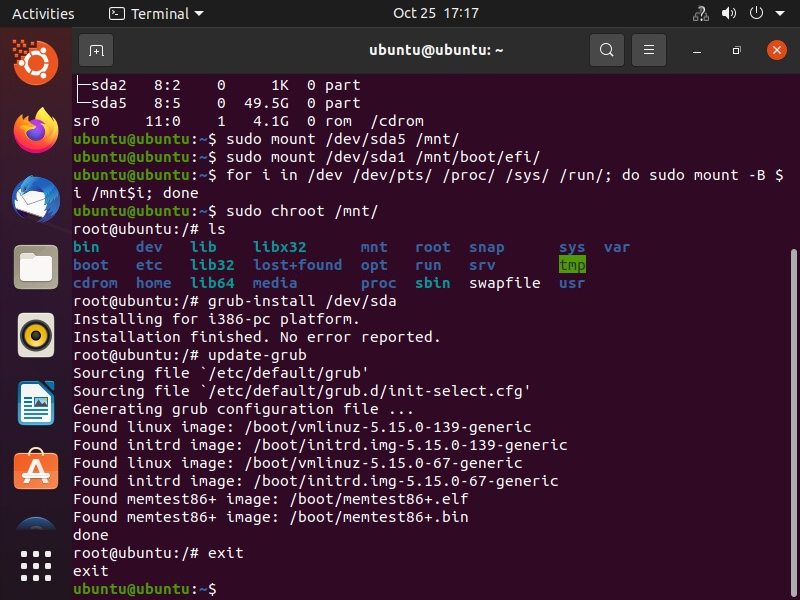Open Ubuntu Software store
Screen dimensions: 800x600
click(36, 470)
